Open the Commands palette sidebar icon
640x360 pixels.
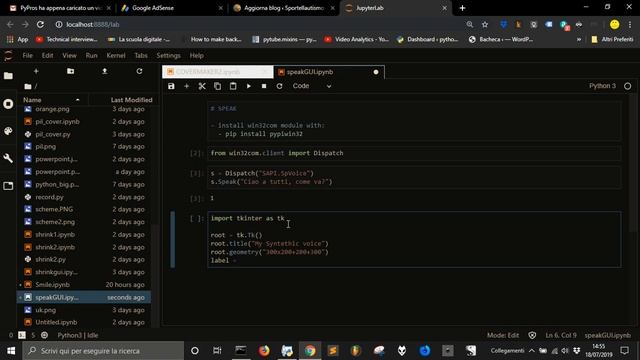[8, 131]
